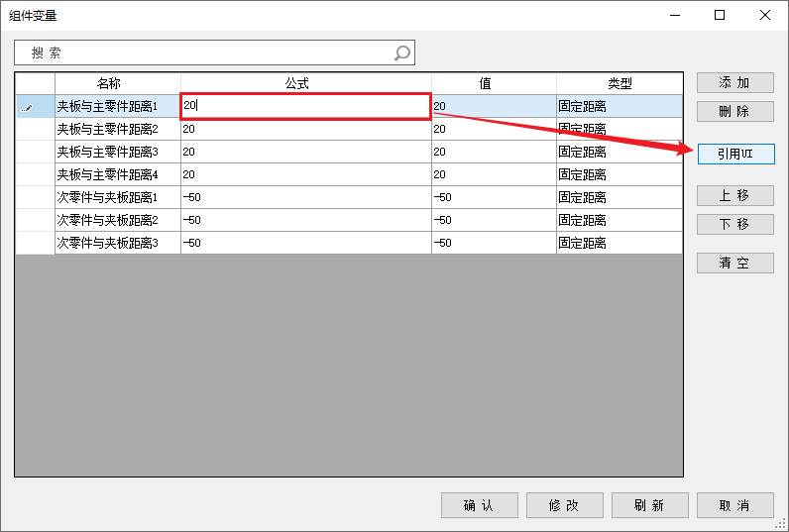Click the highlighted 引用 button
This screenshot has height=532, width=789.
click(x=736, y=154)
